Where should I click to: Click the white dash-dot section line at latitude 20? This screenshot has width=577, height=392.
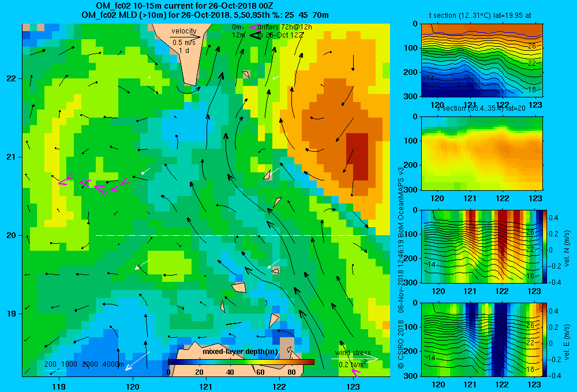click(x=232, y=235)
